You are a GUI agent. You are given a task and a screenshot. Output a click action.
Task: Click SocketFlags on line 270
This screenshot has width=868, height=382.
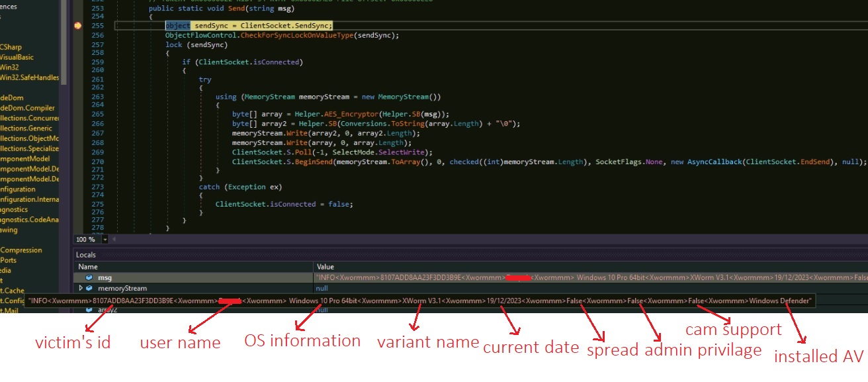(619, 162)
